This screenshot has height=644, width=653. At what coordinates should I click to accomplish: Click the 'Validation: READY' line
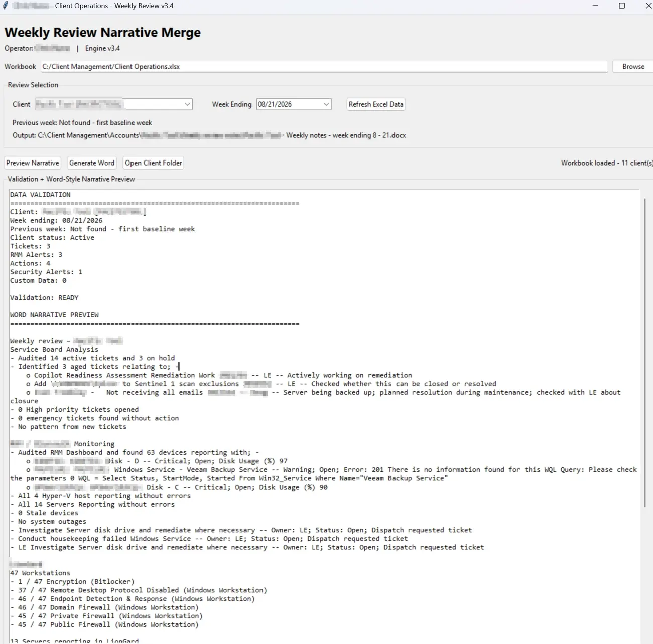pyautogui.click(x=44, y=298)
